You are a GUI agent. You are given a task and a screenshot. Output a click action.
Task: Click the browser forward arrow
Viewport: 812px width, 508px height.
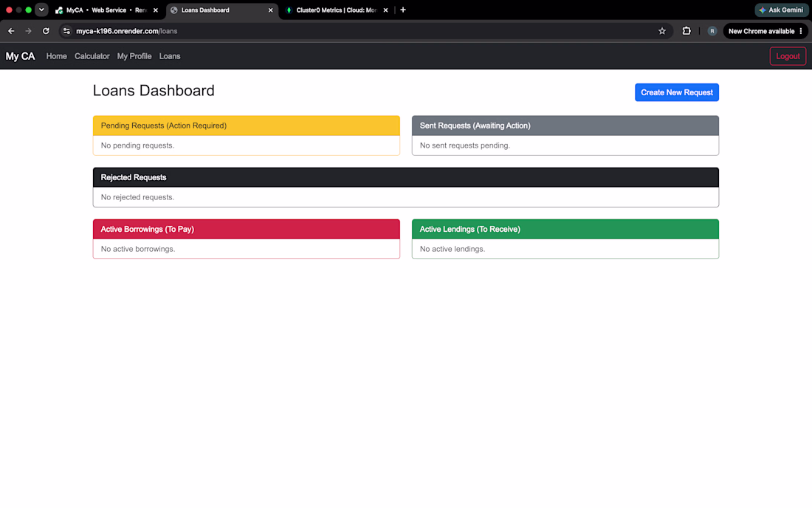click(x=29, y=31)
